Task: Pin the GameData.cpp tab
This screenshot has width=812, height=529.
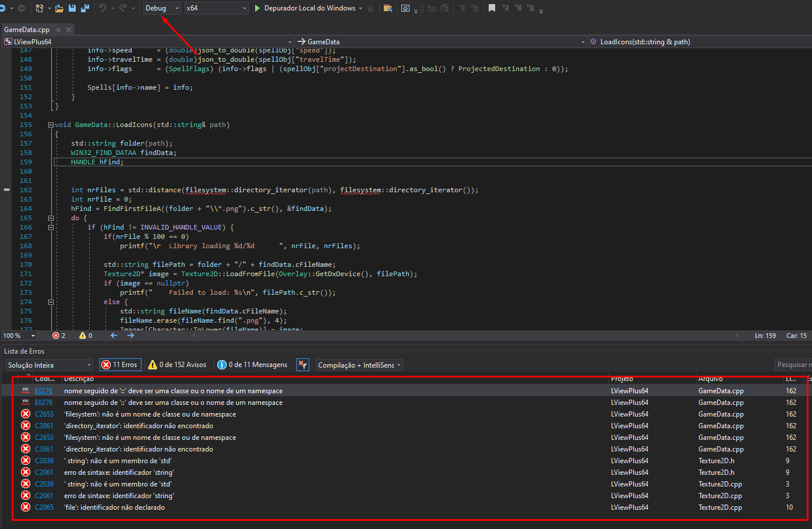Action: pyautogui.click(x=58, y=30)
